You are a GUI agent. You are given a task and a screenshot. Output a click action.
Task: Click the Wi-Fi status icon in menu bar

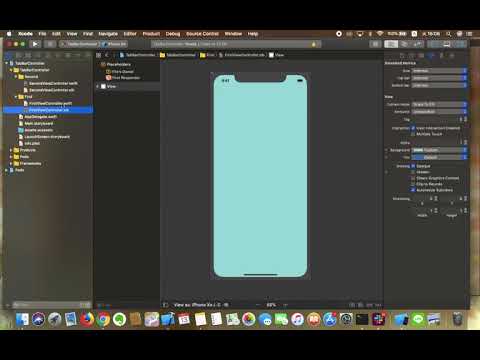coord(380,34)
